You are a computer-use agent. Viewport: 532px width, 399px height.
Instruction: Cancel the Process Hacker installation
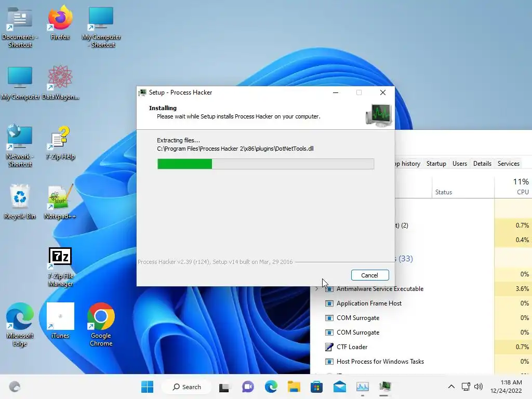coord(370,275)
